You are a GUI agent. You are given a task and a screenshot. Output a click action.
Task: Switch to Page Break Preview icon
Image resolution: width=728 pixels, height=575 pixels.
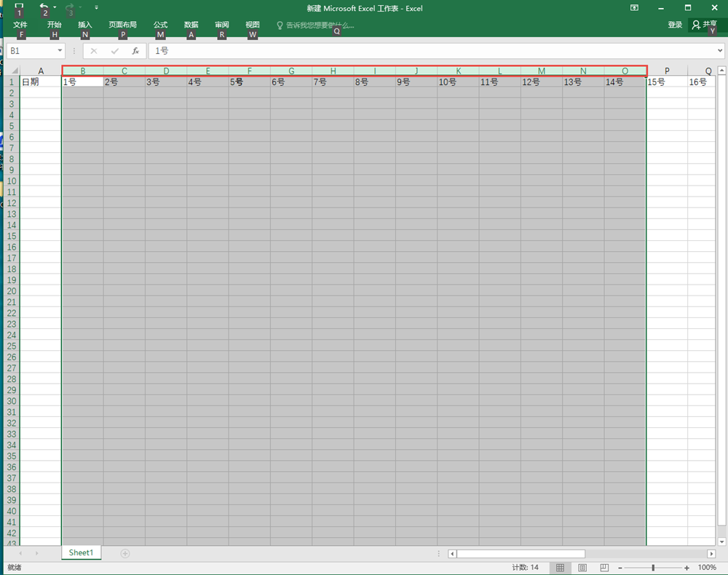point(604,568)
